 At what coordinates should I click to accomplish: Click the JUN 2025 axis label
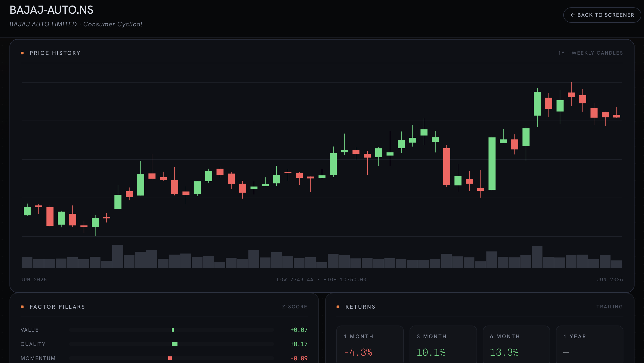(x=34, y=280)
